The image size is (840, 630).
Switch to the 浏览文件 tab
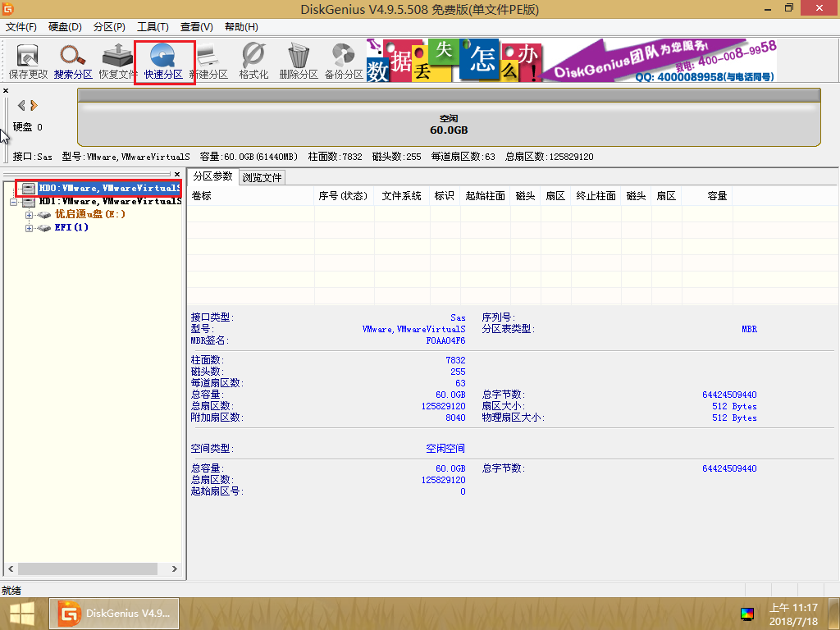point(262,177)
